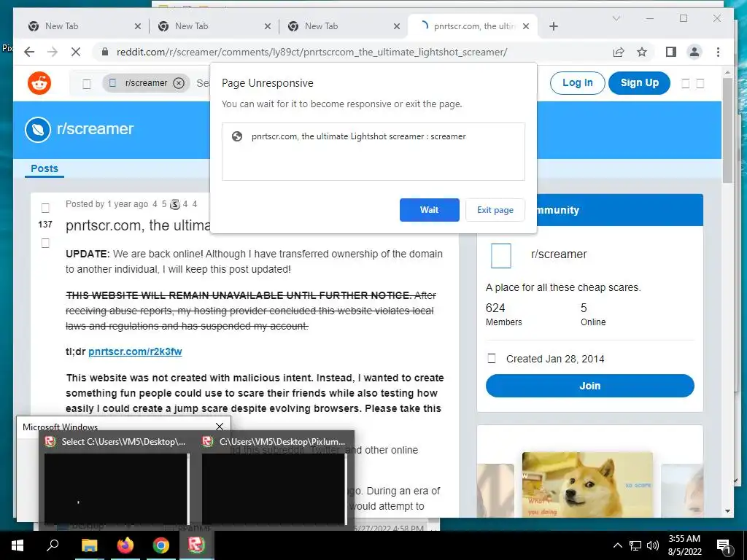Click the r/screamer name in sidebar

tap(559, 254)
